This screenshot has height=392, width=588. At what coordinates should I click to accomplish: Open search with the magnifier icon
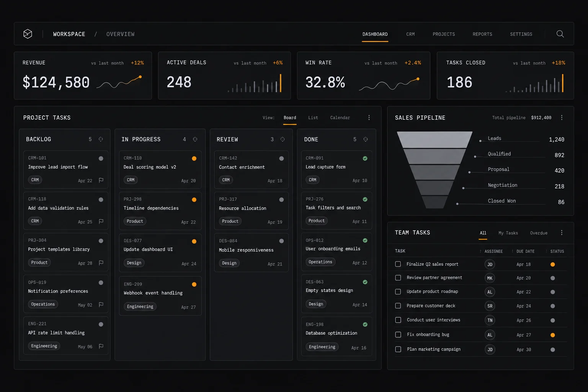pyautogui.click(x=560, y=34)
